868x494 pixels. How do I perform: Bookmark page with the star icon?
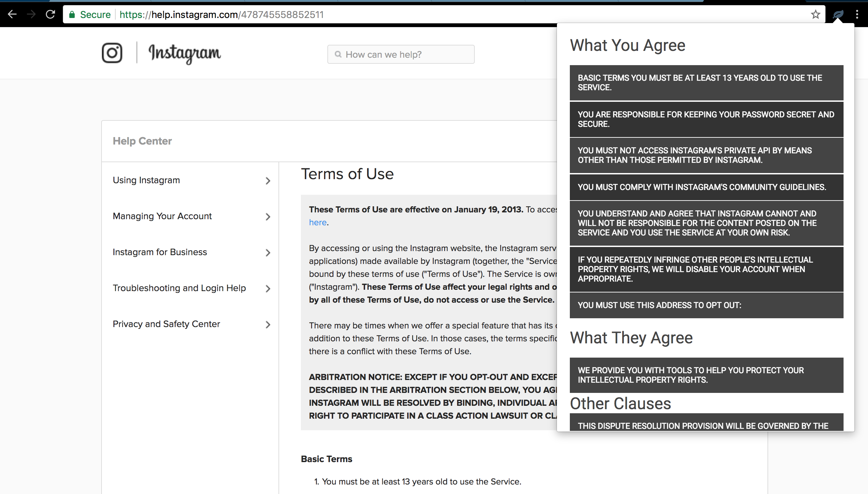click(815, 14)
